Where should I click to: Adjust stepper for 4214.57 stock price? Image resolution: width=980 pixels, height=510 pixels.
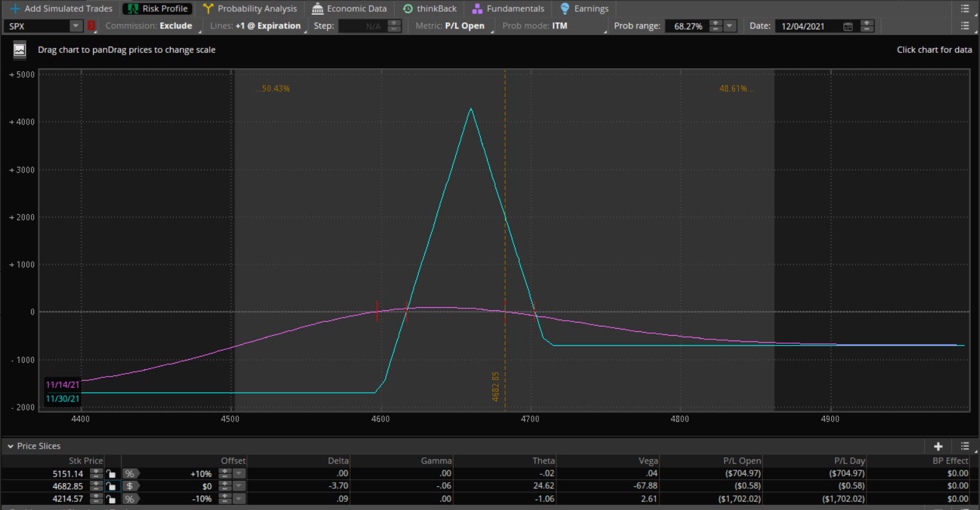tap(96, 499)
